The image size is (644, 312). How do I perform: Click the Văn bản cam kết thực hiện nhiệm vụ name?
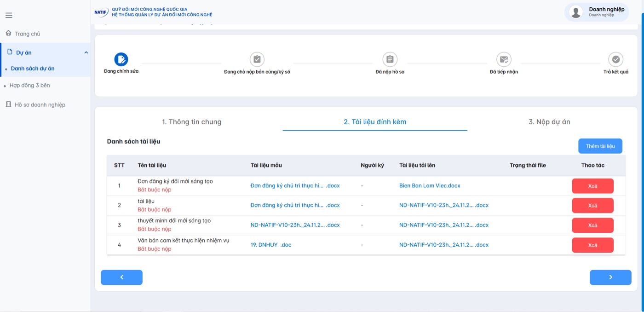[x=183, y=241]
